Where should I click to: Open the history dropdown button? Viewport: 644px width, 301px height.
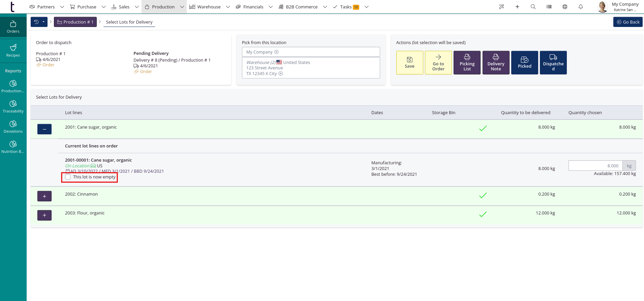point(39,22)
